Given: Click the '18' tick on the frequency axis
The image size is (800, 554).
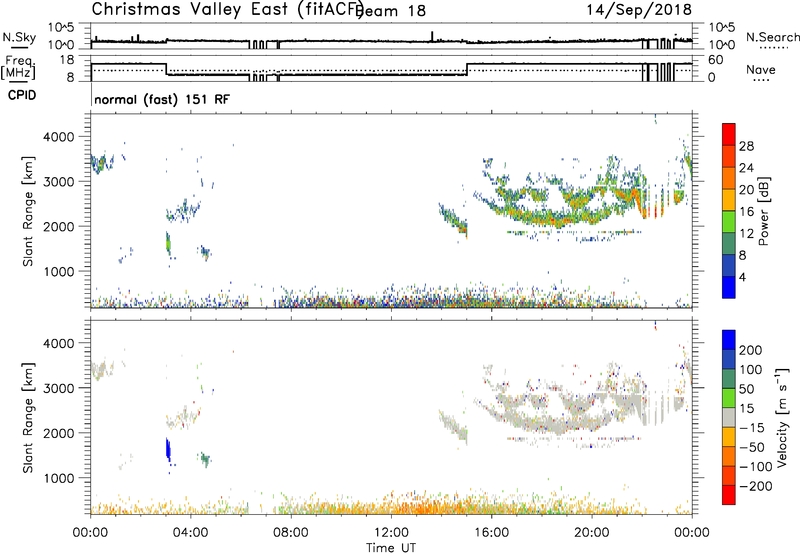Looking at the screenshot, I should click(67, 60).
